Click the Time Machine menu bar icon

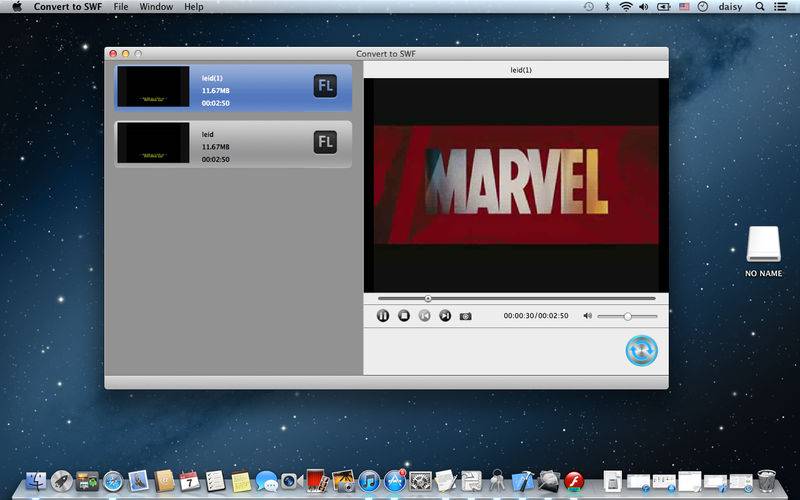pyautogui.click(x=589, y=7)
